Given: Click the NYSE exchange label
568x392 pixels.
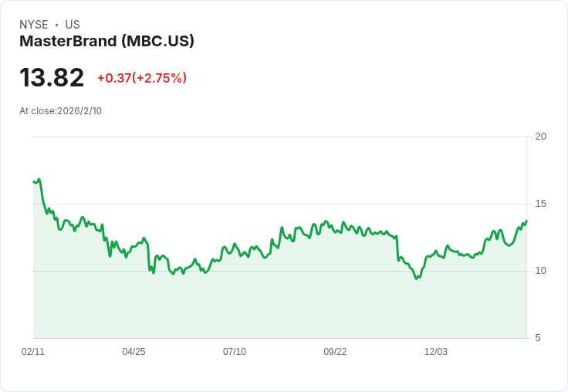Looking at the screenshot, I should (34, 25).
